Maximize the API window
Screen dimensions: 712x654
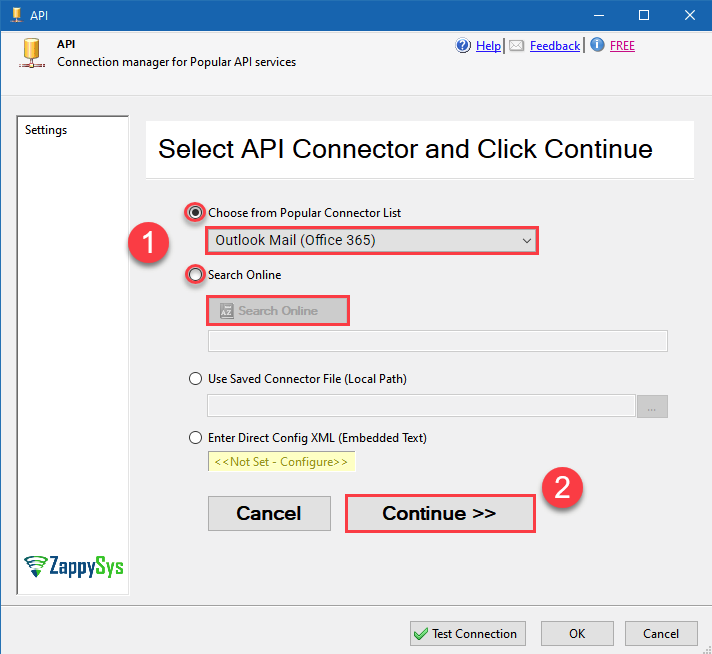point(644,15)
